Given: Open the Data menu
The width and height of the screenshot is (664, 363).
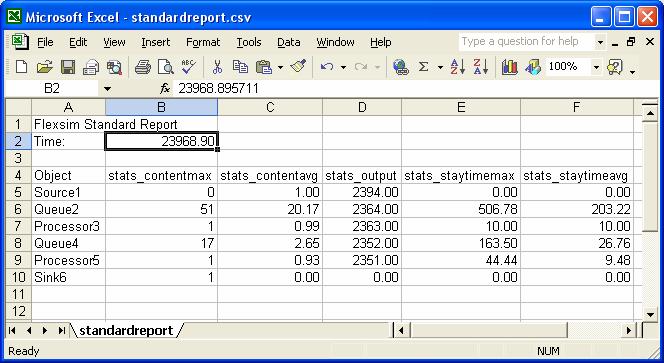Looking at the screenshot, I should 288,42.
